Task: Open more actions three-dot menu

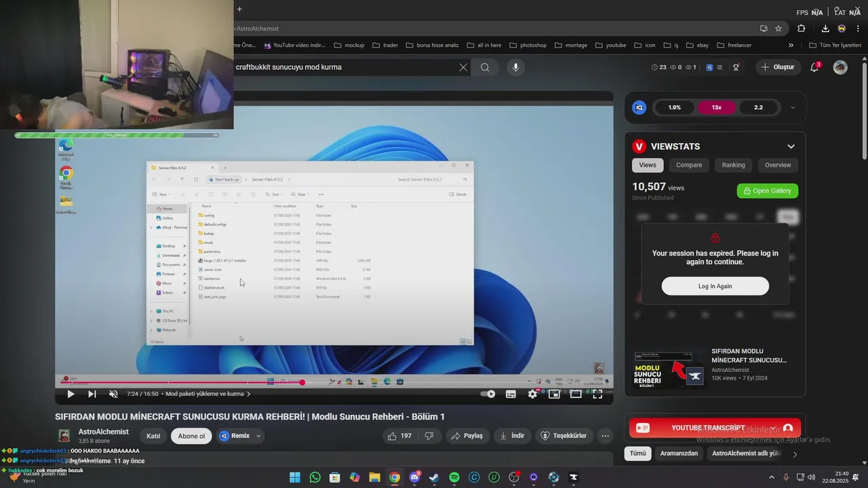Action: tap(606, 436)
